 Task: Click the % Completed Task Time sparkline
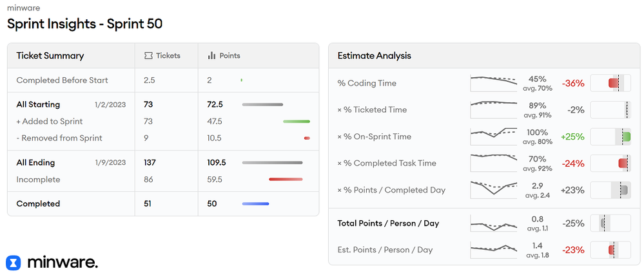[x=493, y=163]
